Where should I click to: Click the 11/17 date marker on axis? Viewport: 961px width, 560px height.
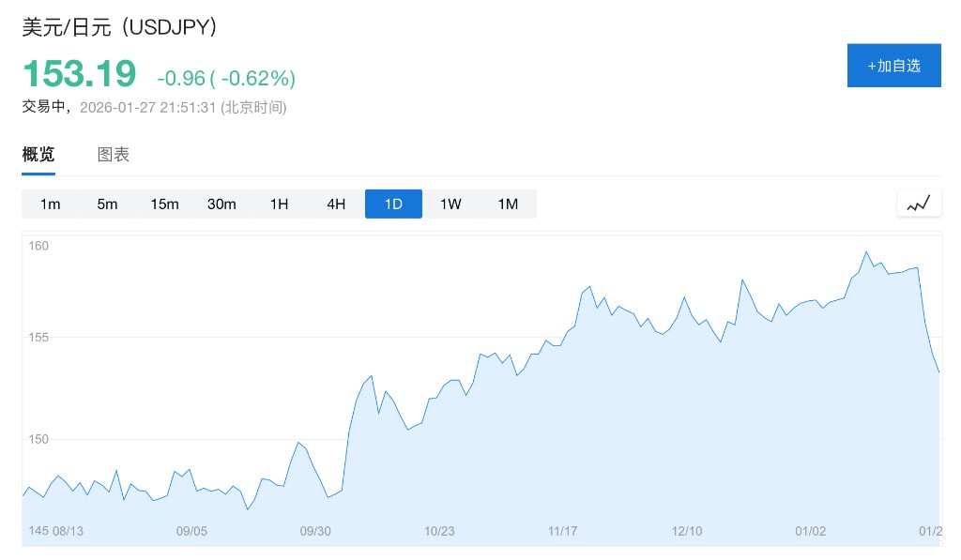coord(563,531)
